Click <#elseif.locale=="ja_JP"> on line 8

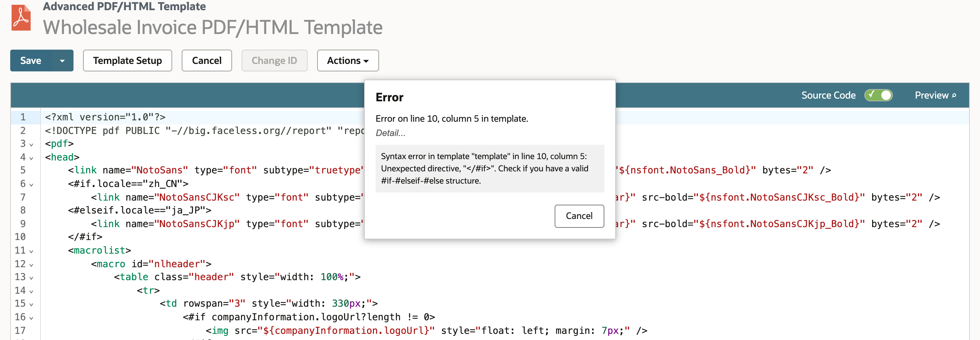140,210
